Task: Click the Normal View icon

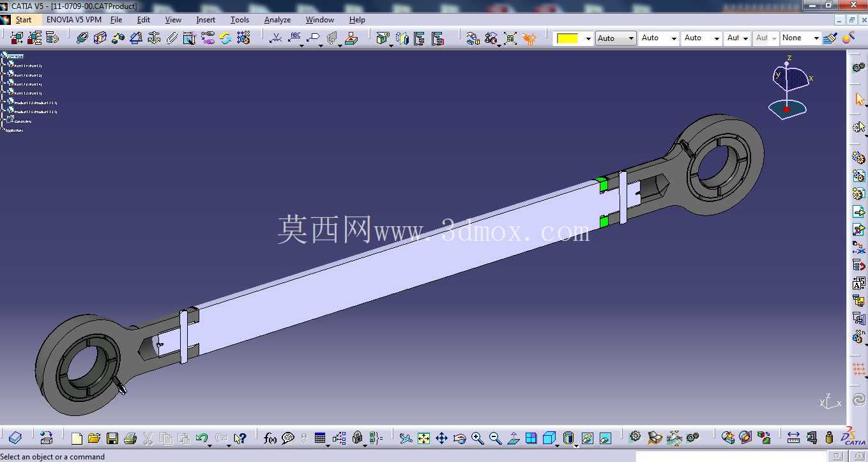Action: pyautogui.click(x=514, y=438)
